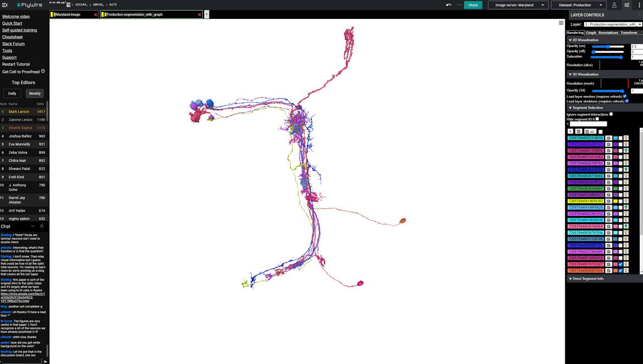Open the Cheatsheet link

(x=13, y=37)
